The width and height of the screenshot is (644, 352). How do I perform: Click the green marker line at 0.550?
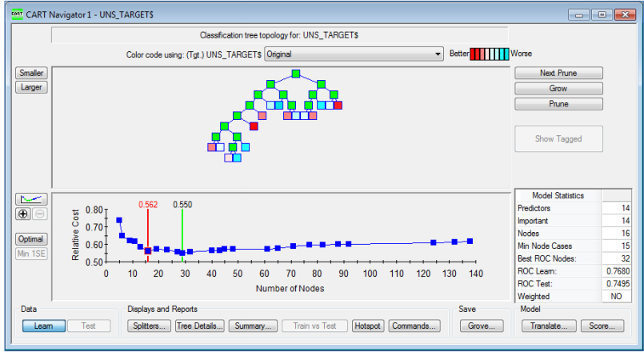click(x=182, y=234)
